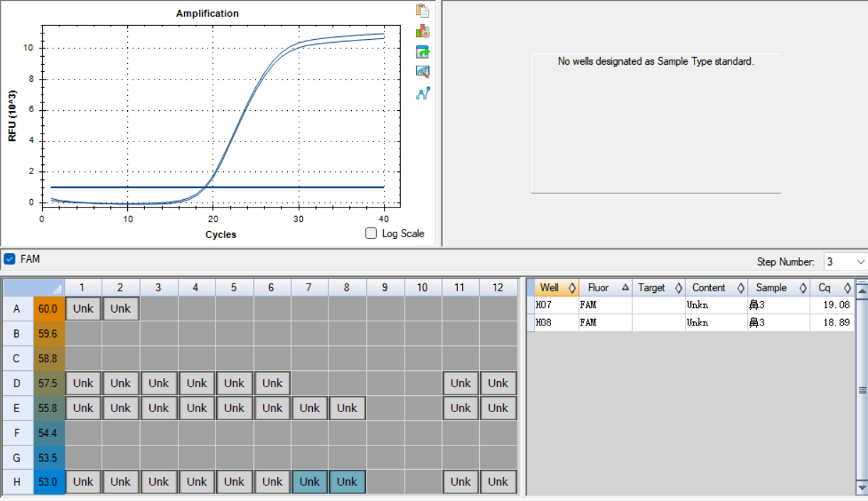
Task: Select plate row header A
Action: 16,309
